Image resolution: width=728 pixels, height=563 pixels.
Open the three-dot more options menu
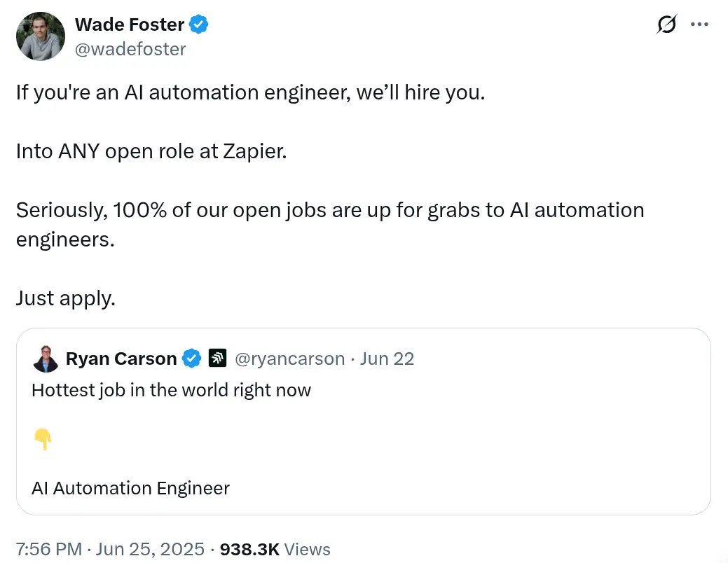[700, 24]
